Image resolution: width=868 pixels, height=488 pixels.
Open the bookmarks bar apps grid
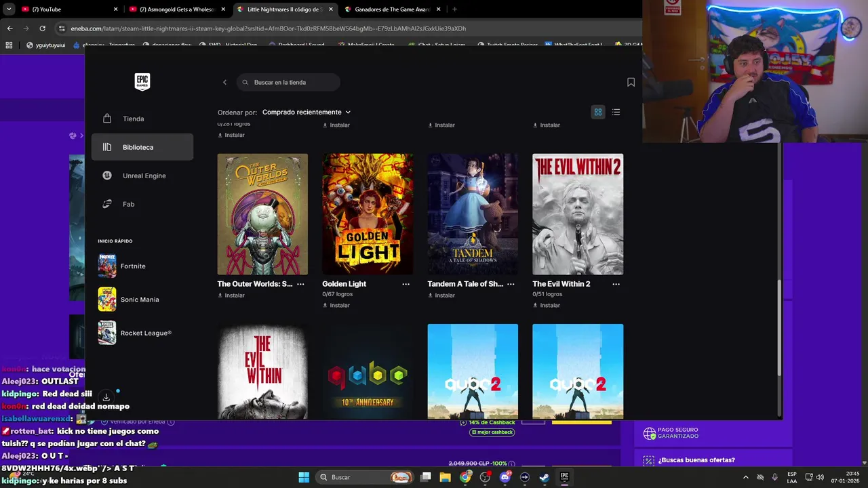[9, 45]
